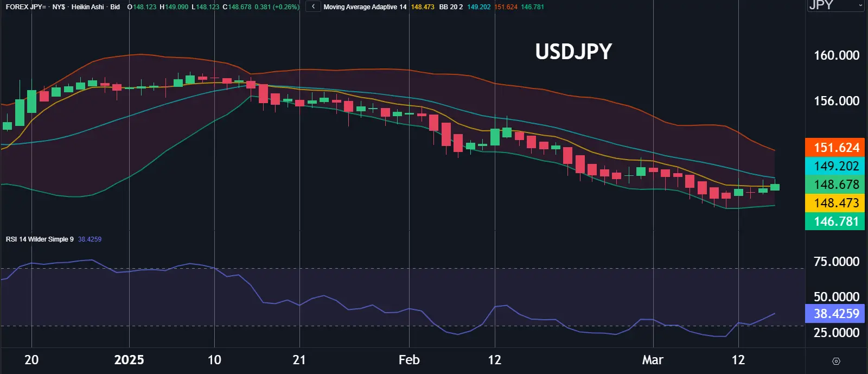Click the 10 date label on time axis
The image size is (868, 374).
pyautogui.click(x=214, y=360)
